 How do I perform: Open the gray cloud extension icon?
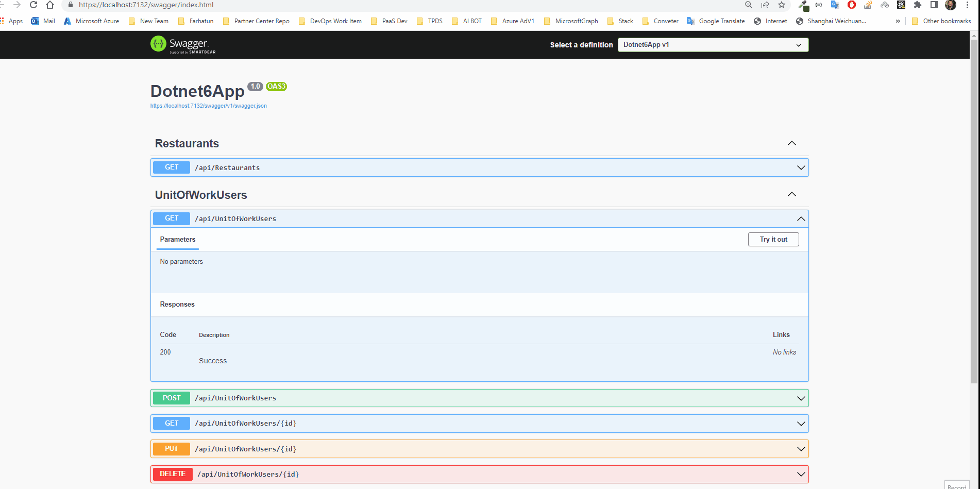point(885,5)
